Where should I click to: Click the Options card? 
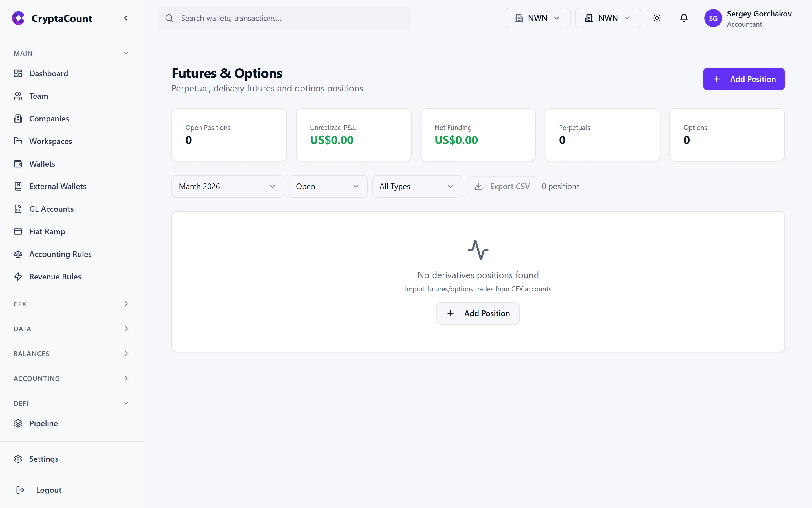pyautogui.click(x=727, y=135)
